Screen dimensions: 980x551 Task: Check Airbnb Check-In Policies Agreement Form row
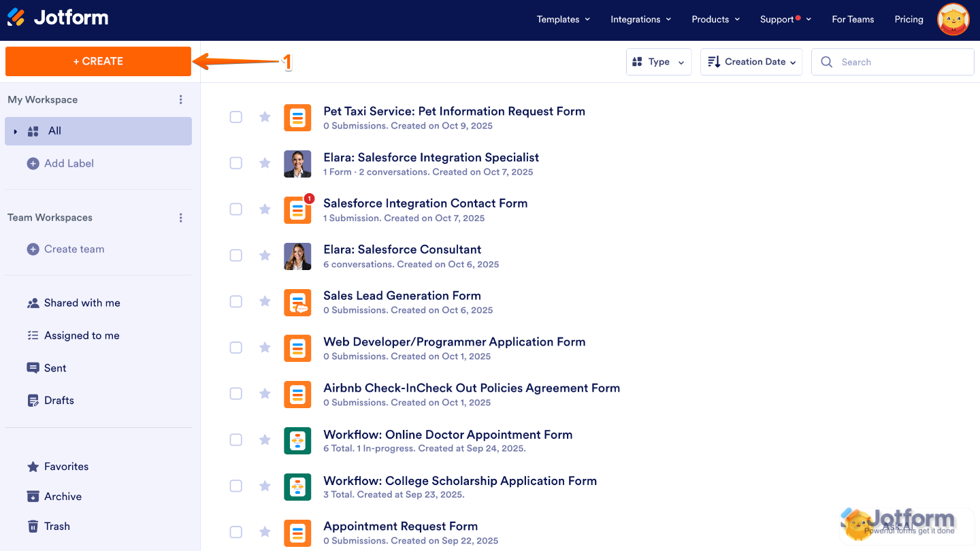(x=236, y=394)
